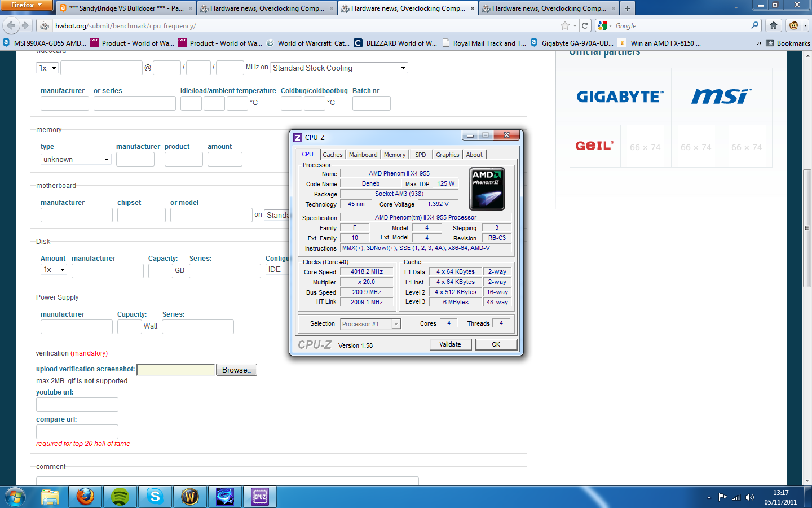Switch to the Caches tab in CPU-Z
Image resolution: width=812 pixels, height=508 pixels.
[x=332, y=155]
